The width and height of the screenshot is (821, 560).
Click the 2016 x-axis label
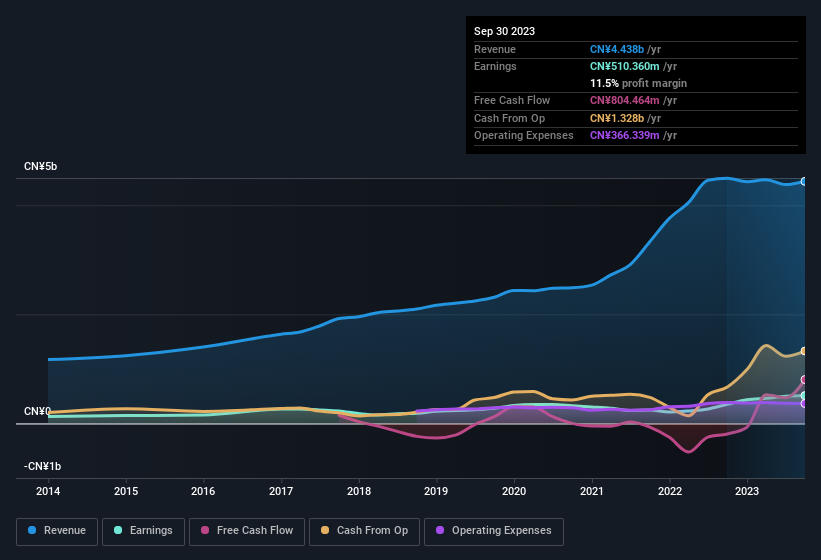point(203,491)
